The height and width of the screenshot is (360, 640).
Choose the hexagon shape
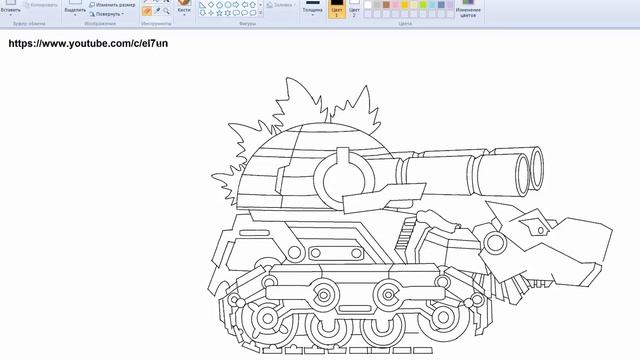228,5
